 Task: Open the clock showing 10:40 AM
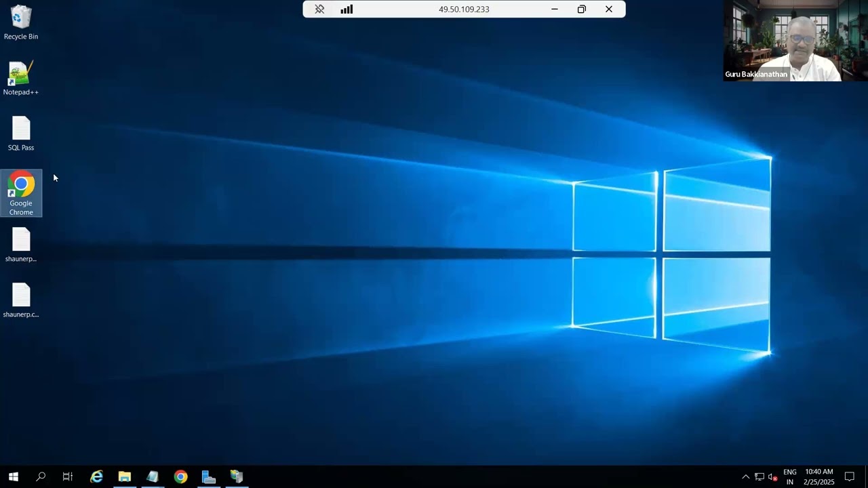pyautogui.click(x=819, y=476)
